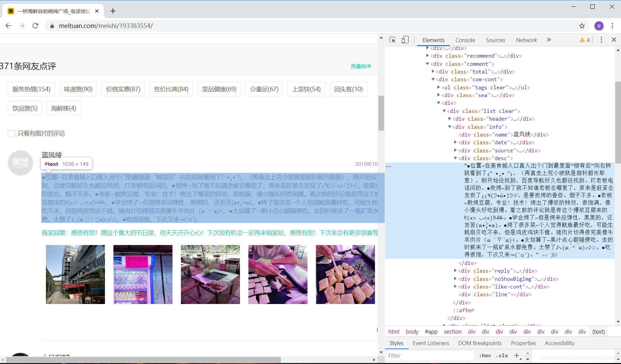Activate the DevTools inspect element picker
621x364 pixels.
(393, 40)
